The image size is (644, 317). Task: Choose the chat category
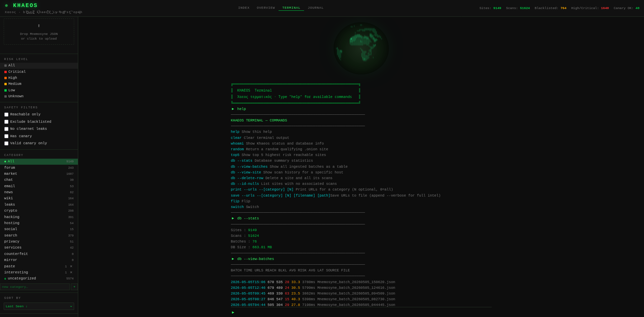[x=39, y=180]
